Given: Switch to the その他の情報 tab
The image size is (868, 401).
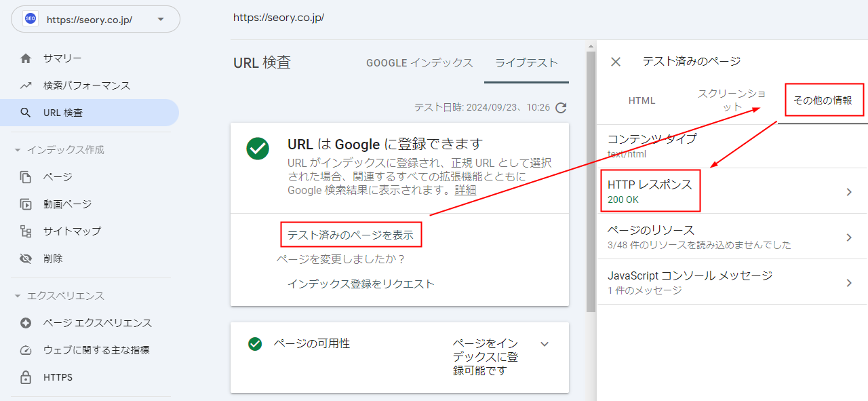Looking at the screenshot, I should (x=823, y=100).
